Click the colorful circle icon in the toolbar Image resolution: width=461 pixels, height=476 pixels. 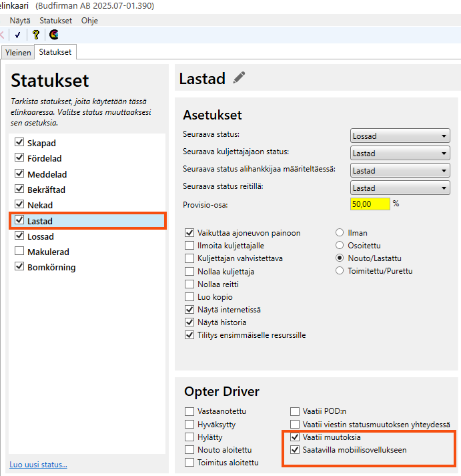54,35
